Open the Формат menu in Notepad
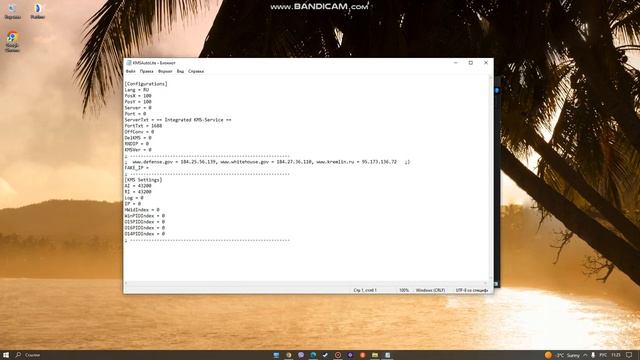 click(x=165, y=71)
